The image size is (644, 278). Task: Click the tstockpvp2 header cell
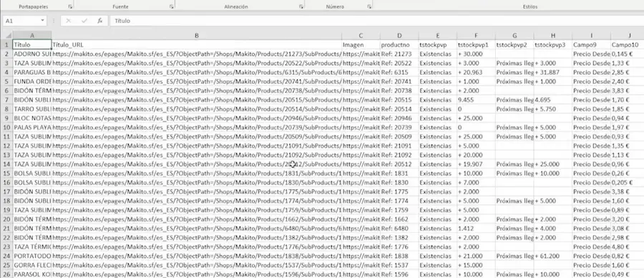coord(514,45)
